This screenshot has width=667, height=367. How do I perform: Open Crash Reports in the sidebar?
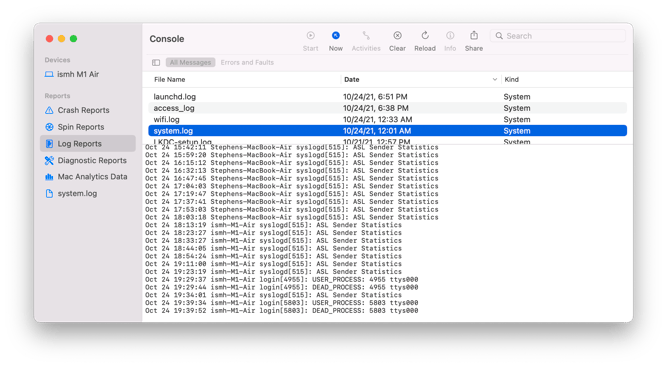pos(83,110)
